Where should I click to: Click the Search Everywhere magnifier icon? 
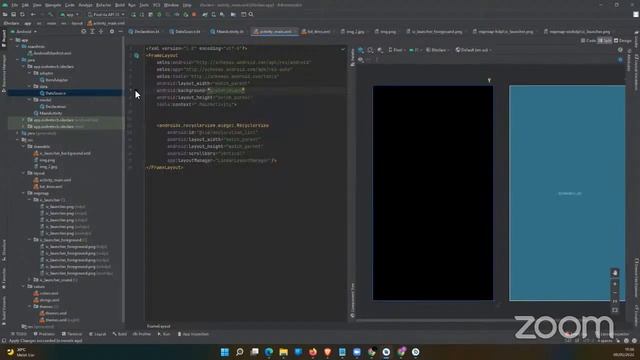[251, 14]
